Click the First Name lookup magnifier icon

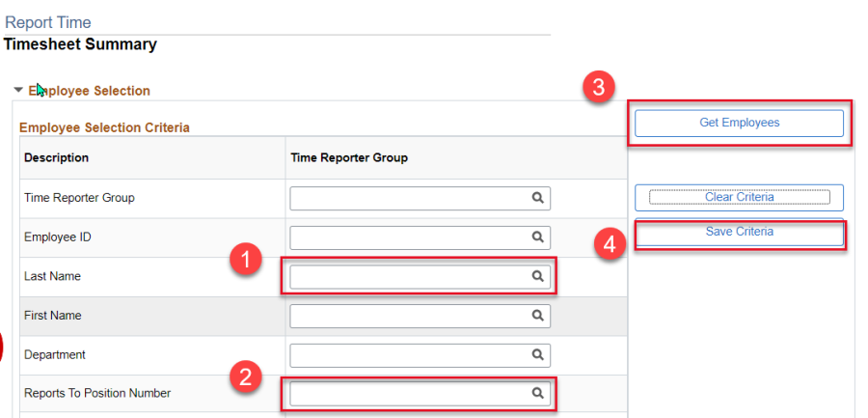537,316
